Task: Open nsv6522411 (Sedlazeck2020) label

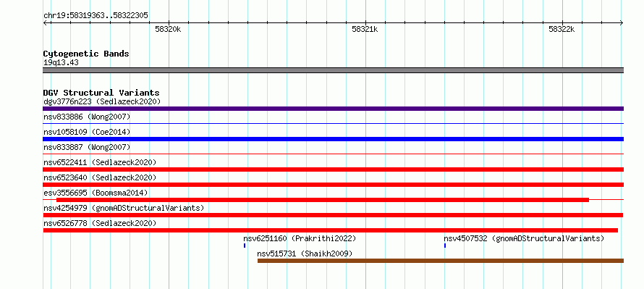Action: pos(100,162)
